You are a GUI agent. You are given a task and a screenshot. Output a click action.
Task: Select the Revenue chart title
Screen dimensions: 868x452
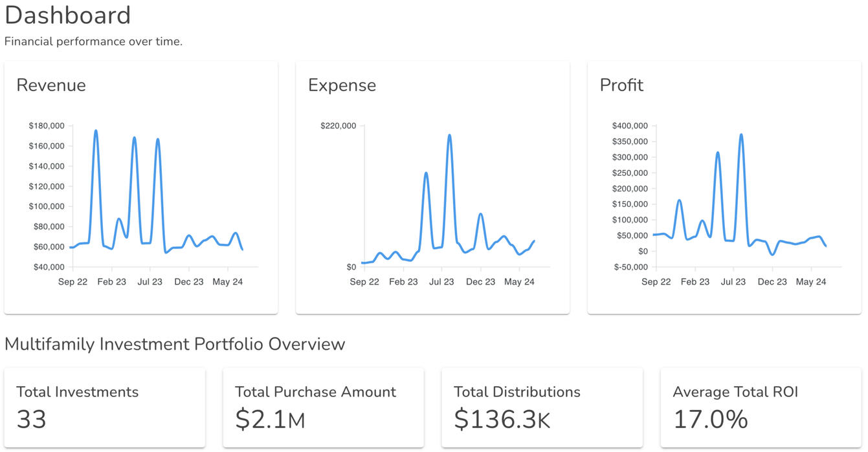pyautogui.click(x=51, y=85)
